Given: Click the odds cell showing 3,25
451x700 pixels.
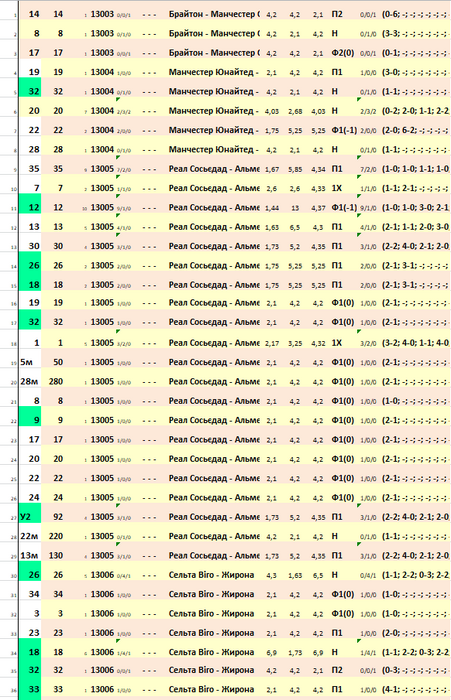Looking at the screenshot, I should (295, 343).
